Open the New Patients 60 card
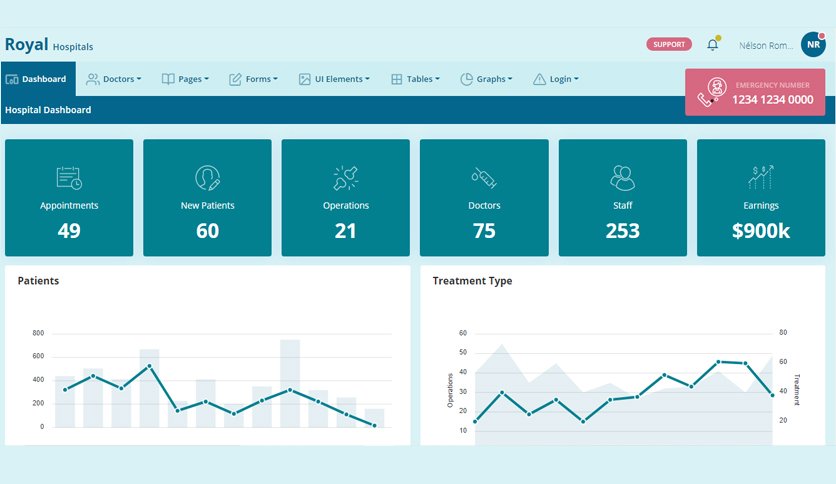 (207, 198)
